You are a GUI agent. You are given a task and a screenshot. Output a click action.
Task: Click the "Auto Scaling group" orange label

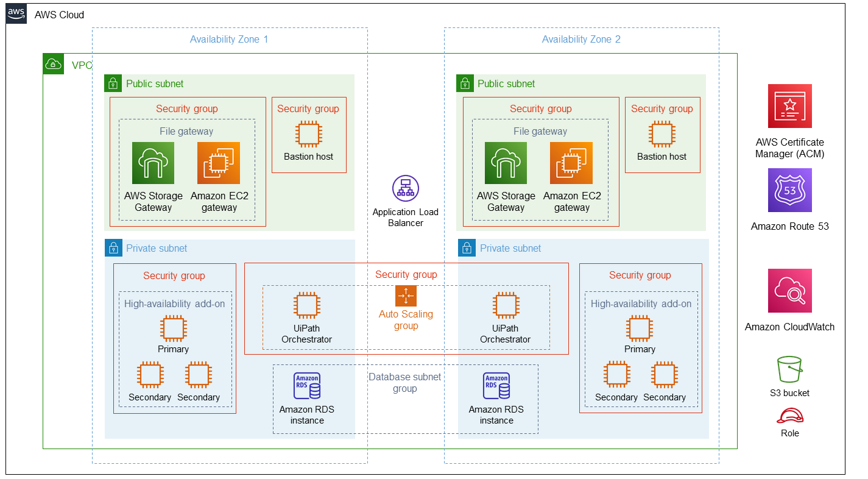click(406, 320)
